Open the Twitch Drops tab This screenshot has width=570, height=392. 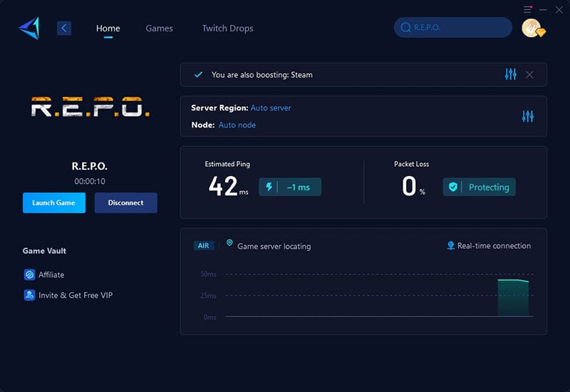(x=227, y=29)
